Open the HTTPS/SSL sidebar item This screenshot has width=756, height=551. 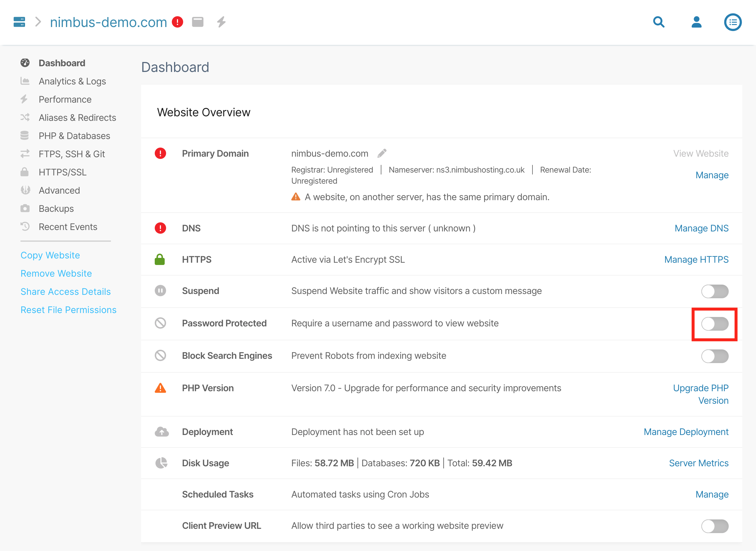pyautogui.click(x=62, y=172)
